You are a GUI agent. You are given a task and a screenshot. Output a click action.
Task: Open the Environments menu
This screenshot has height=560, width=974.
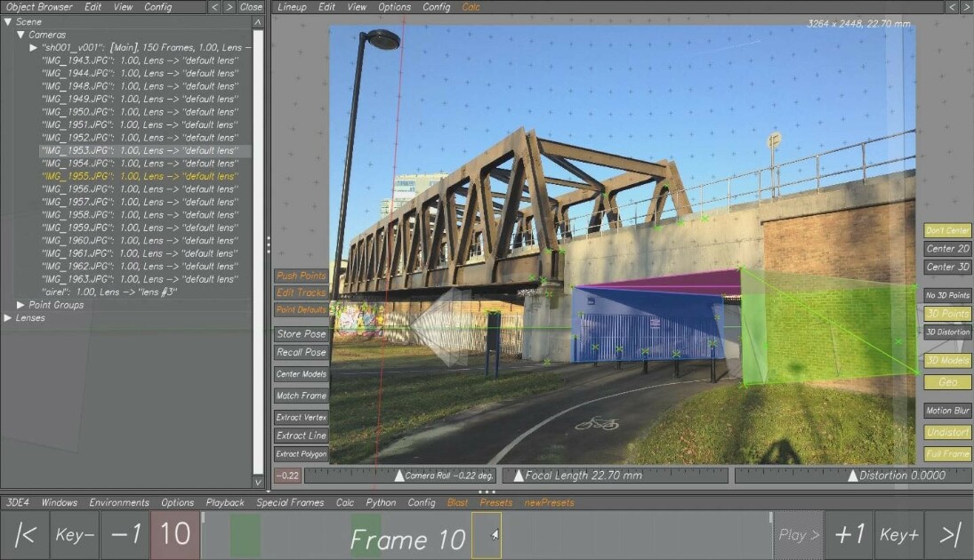(x=119, y=502)
